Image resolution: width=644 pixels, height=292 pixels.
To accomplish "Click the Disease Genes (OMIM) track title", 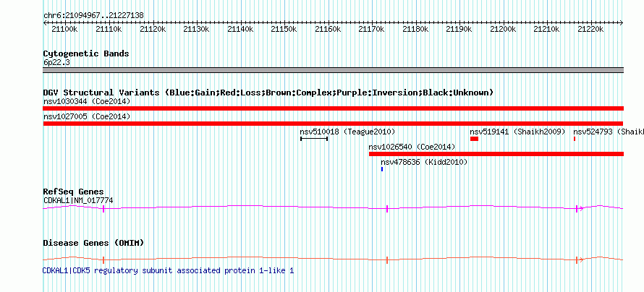I will [x=93, y=243].
